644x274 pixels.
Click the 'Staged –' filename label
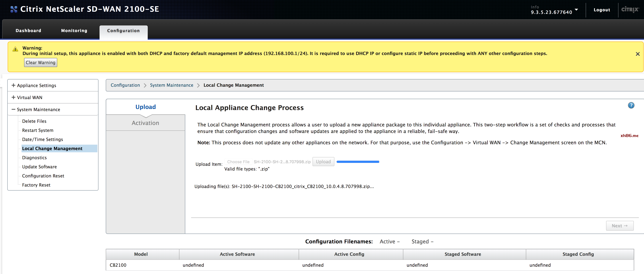click(x=422, y=242)
